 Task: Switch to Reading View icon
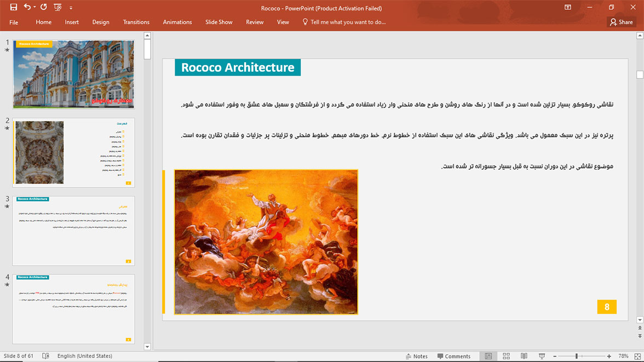coord(524,356)
